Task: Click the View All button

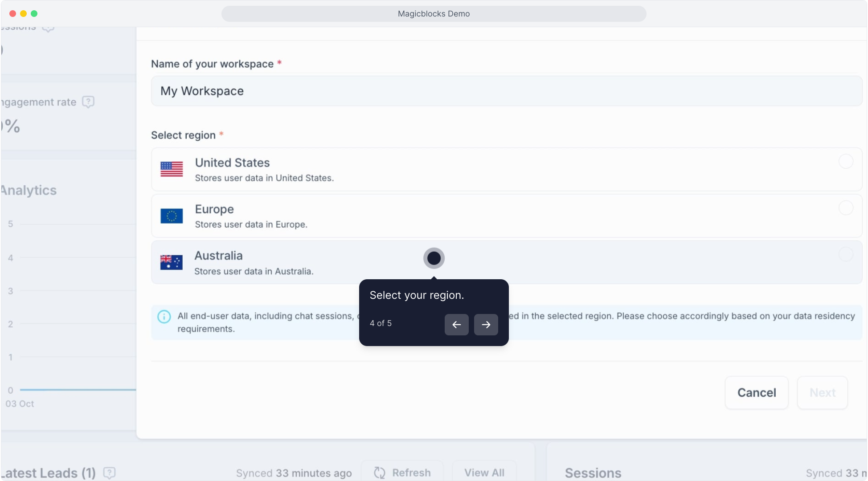Action: [x=484, y=473]
